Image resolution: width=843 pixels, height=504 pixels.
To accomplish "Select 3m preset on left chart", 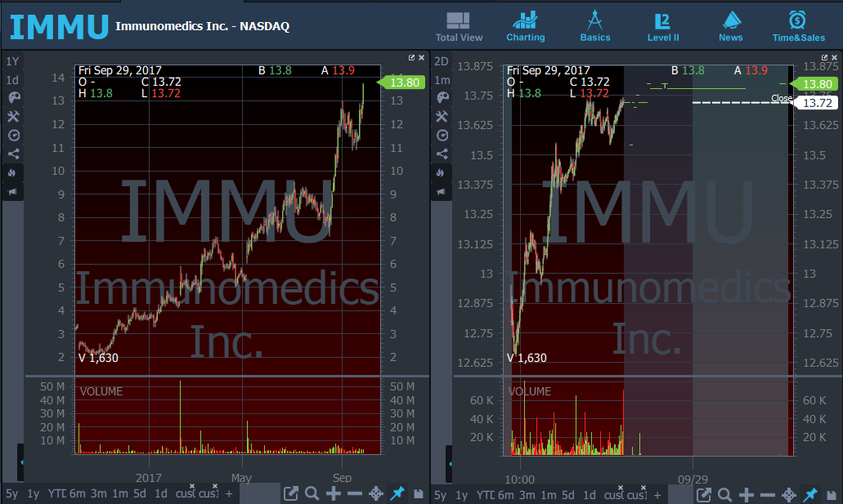I will 98,494.
